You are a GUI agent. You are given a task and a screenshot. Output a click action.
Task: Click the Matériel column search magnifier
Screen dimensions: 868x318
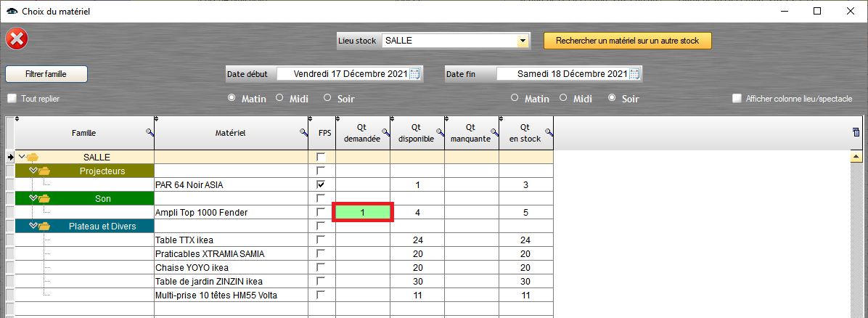click(303, 132)
